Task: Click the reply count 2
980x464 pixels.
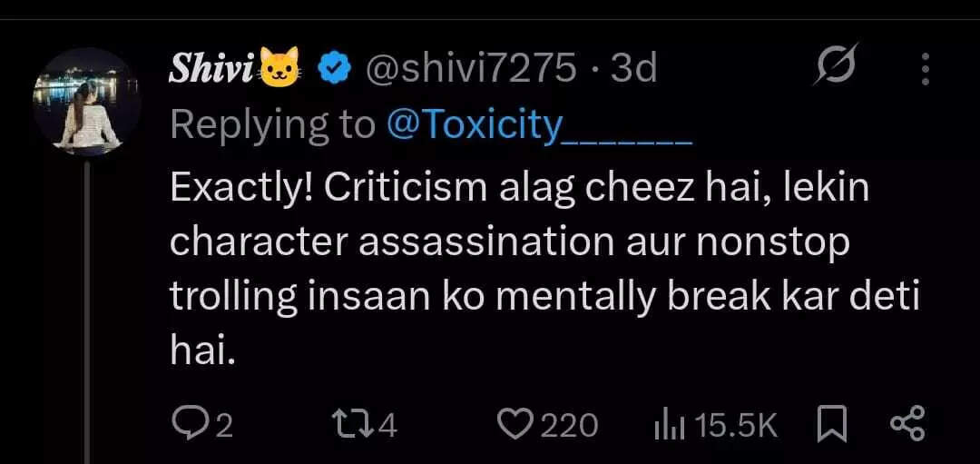Action: pos(223,425)
